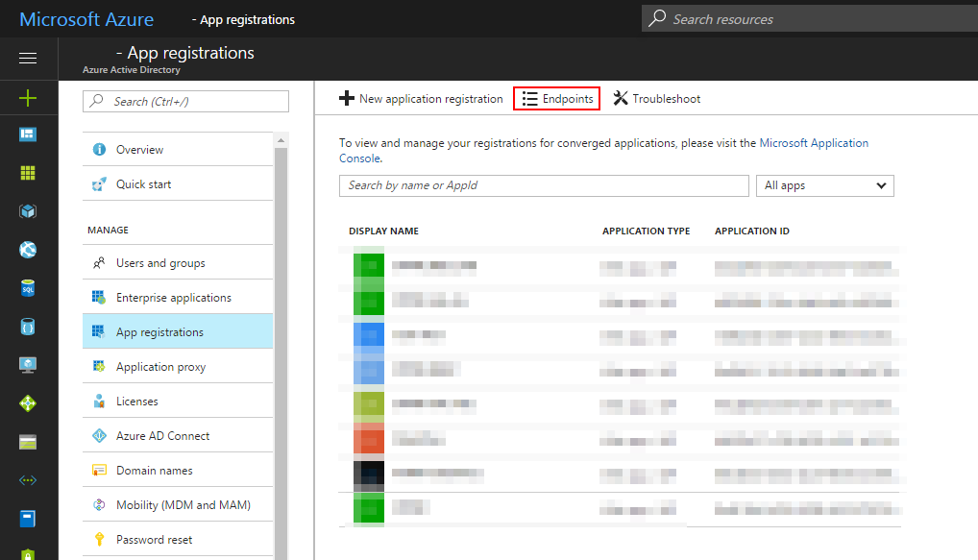Focus the Search resources box in header
Image resolution: width=978 pixels, height=560 pixels.
pyautogui.click(x=807, y=19)
